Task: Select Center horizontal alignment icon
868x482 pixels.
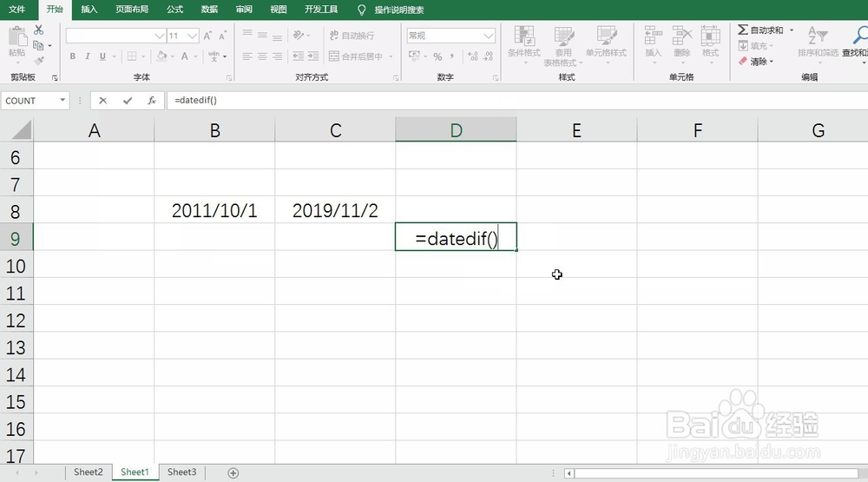Action: click(262, 56)
